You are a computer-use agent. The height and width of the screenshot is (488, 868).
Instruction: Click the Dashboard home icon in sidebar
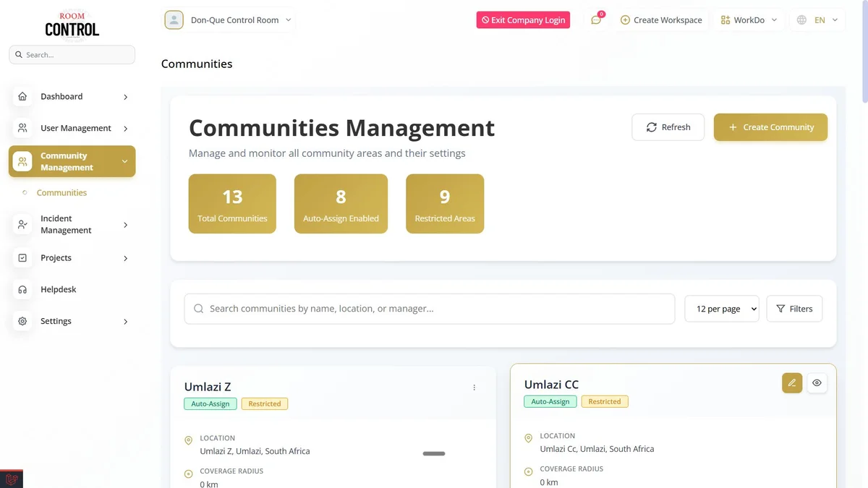coord(22,96)
